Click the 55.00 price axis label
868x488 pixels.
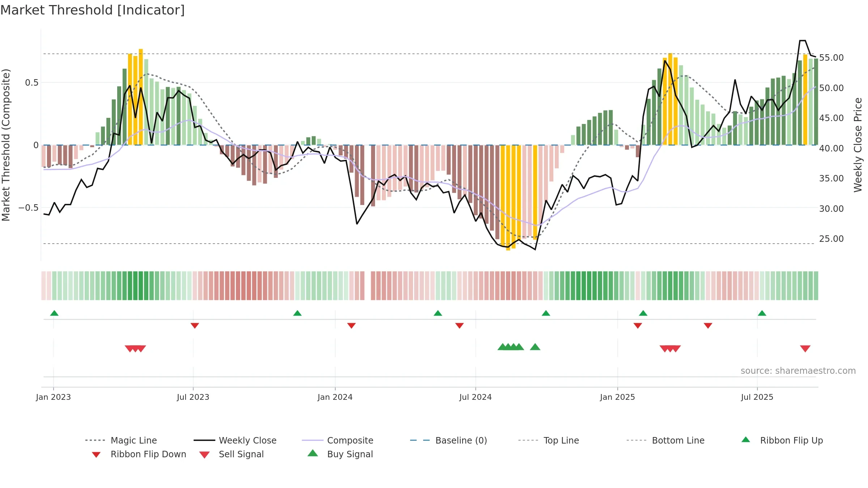(831, 58)
